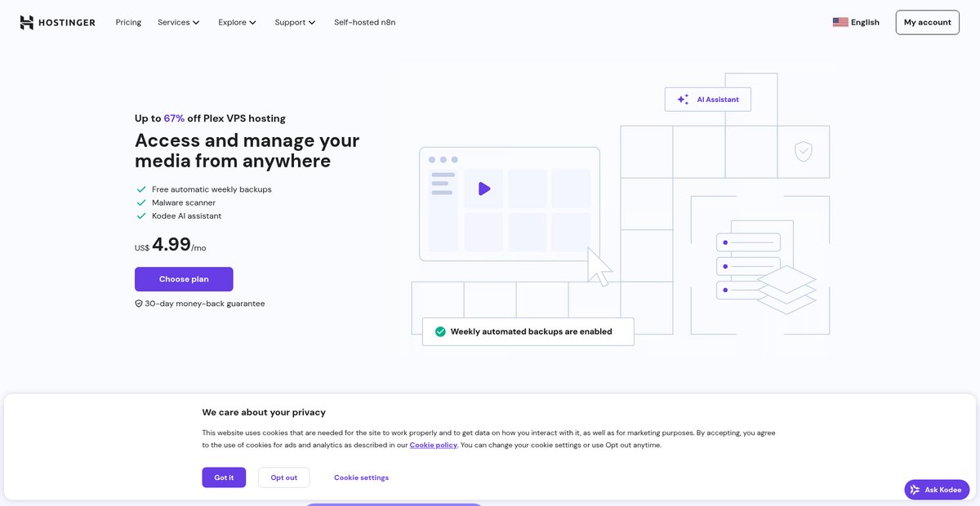Click the Ask Kodee sparkle icon
Screen dimensions: 980x506
click(x=915, y=490)
